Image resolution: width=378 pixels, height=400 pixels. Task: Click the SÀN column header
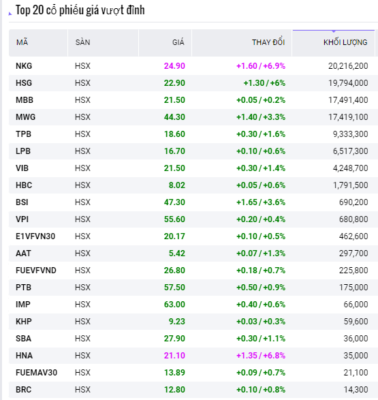click(82, 42)
